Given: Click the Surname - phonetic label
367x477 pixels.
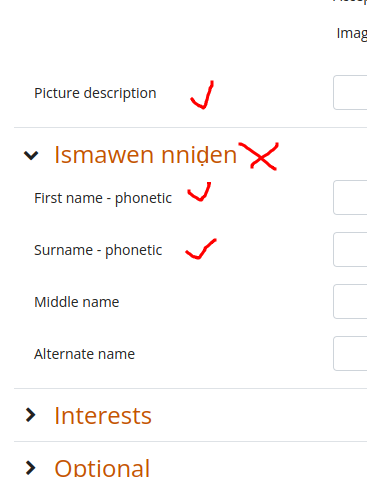Looking at the screenshot, I should [x=98, y=250].
